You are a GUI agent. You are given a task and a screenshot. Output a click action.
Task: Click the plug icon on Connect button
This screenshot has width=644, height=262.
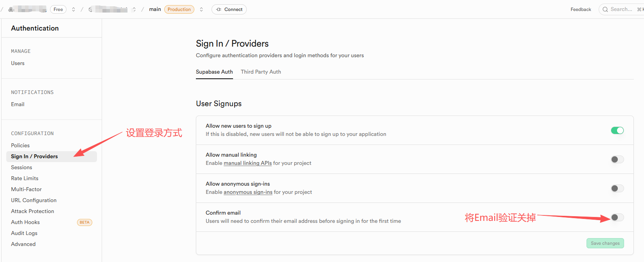coord(219,9)
